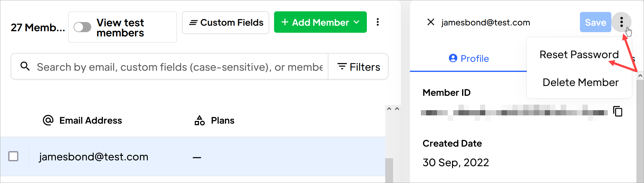Image resolution: width=644 pixels, height=183 pixels.
Task: Select Delete Member from the menu
Action: (581, 82)
